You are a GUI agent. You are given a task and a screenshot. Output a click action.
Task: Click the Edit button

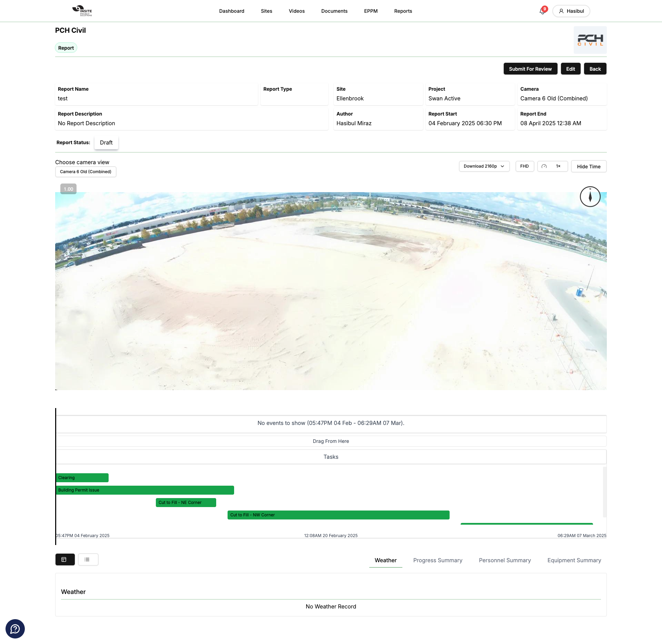click(x=571, y=69)
